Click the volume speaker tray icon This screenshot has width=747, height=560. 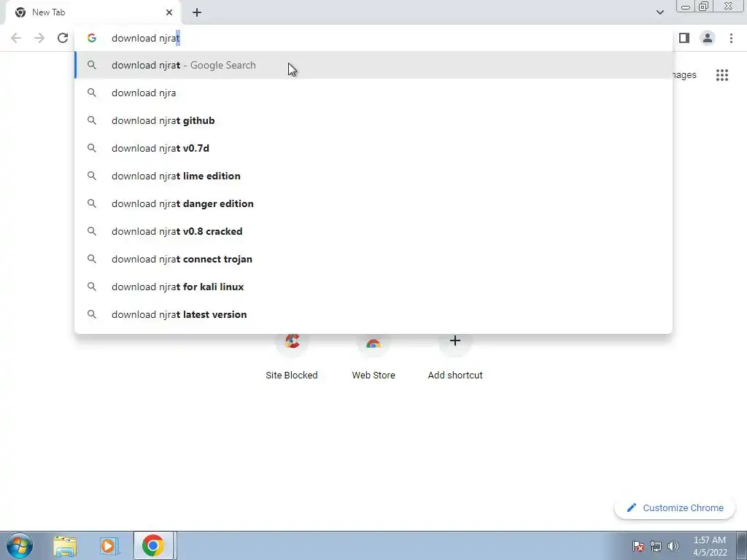click(x=673, y=546)
